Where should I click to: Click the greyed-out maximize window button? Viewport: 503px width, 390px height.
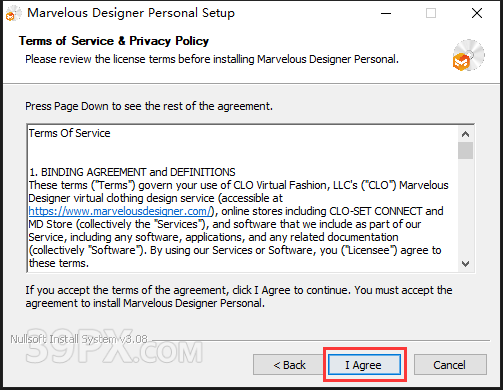pos(431,13)
